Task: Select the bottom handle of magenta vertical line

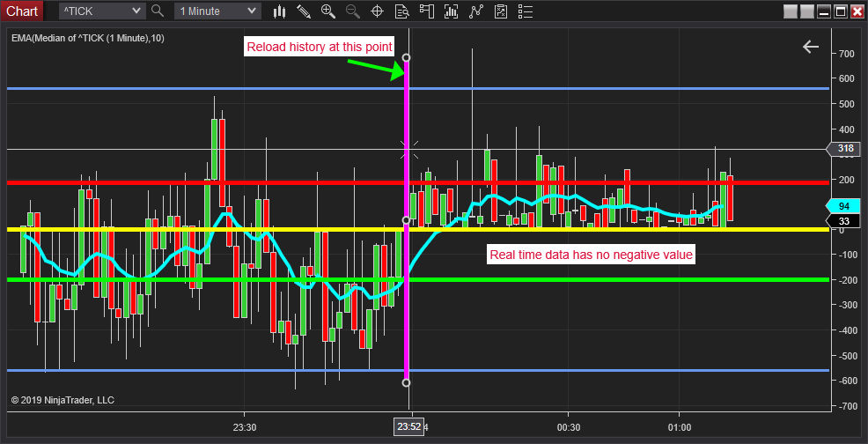Action: tap(407, 382)
